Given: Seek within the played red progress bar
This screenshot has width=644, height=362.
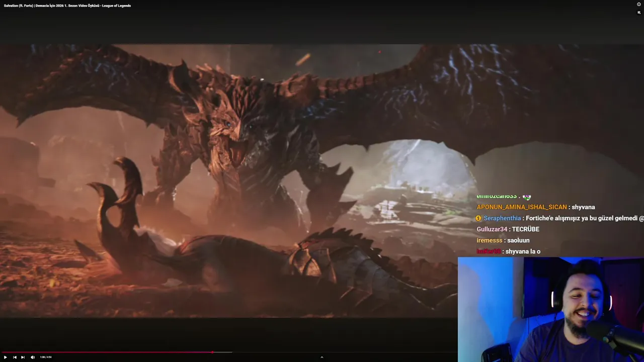Looking at the screenshot, I should tap(106, 352).
